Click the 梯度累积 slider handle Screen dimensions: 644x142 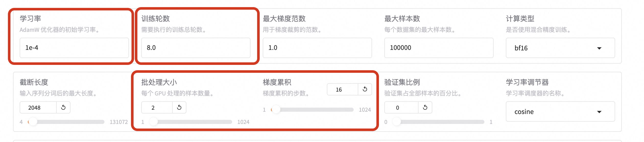276,110
